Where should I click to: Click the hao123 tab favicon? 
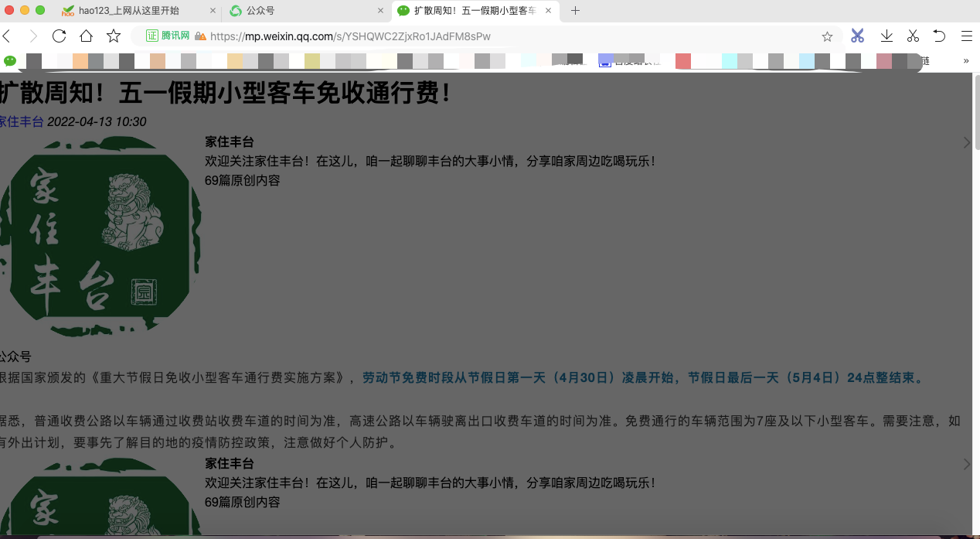click(x=68, y=11)
